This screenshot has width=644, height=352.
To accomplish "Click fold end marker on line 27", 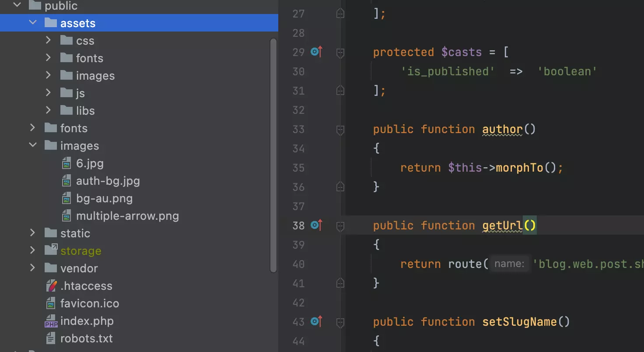I will (x=340, y=13).
